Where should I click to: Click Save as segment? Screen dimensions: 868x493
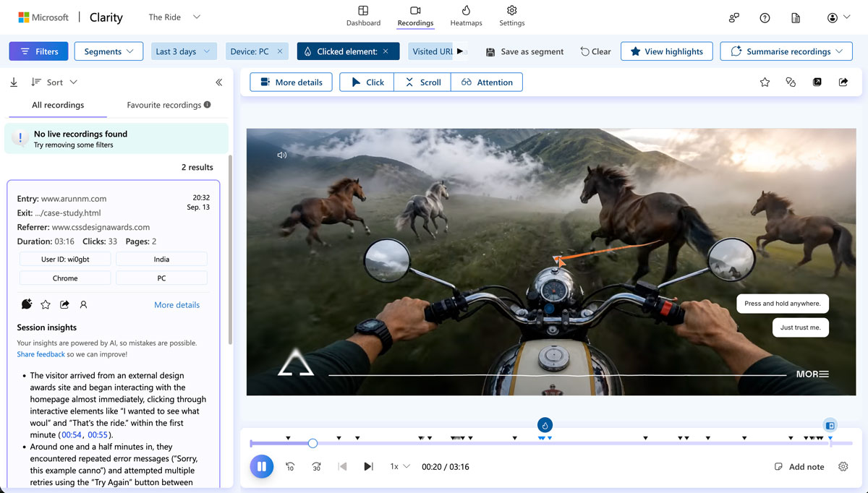524,52
